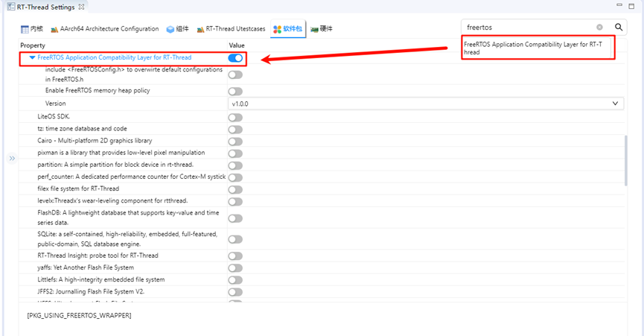
Task: Click the Value column header
Action: pos(237,45)
